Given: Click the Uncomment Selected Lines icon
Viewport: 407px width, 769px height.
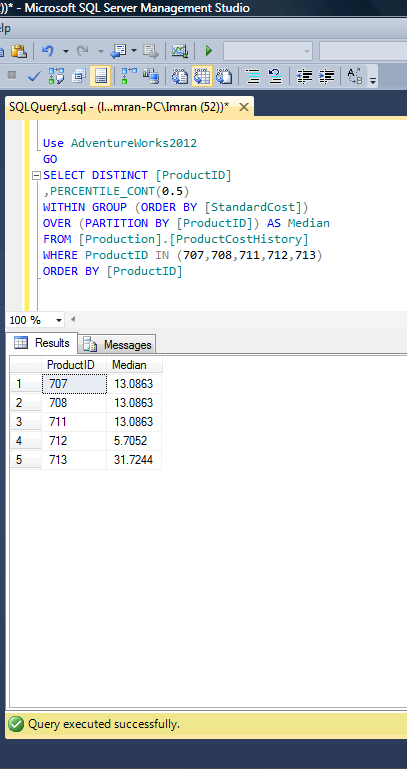Looking at the screenshot, I should pyautogui.click(x=276, y=76).
